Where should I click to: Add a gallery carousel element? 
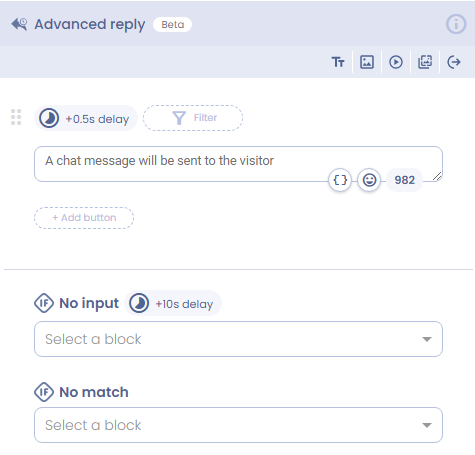tap(425, 62)
